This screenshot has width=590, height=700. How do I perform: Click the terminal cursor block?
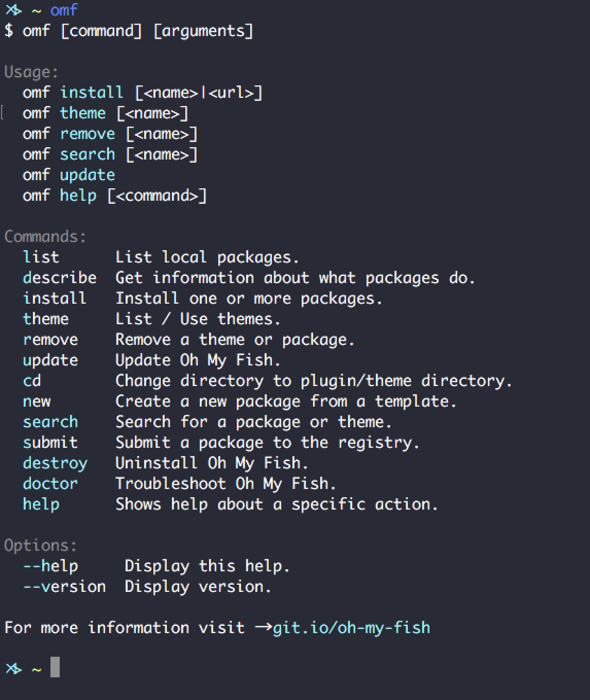[55, 667]
